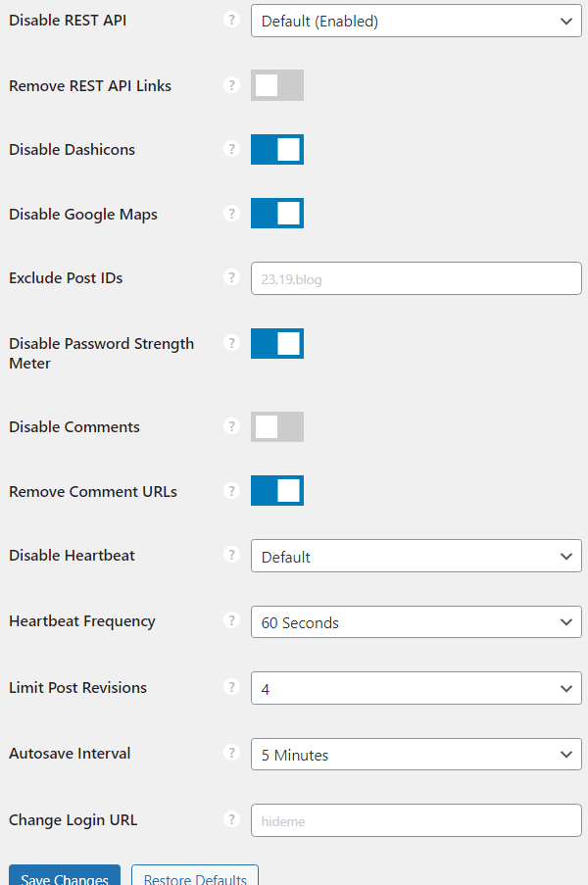The height and width of the screenshot is (885, 588).
Task: Open the help tooltip for Disable REST API
Action: (x=232, y=21)
